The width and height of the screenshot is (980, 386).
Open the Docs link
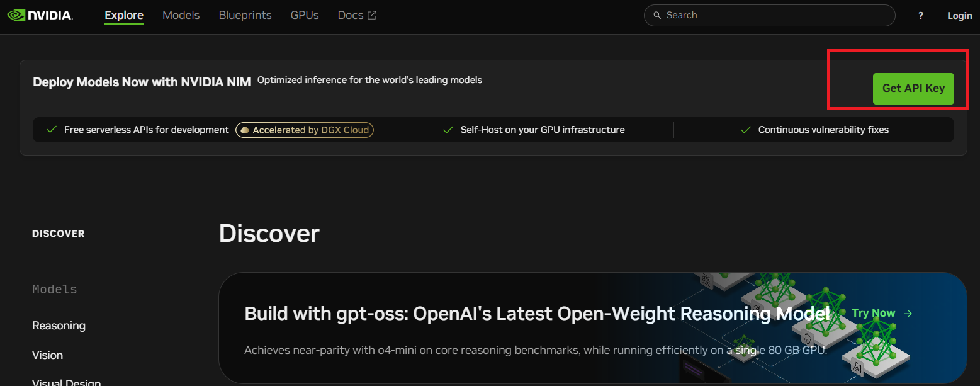click(357, 15)
